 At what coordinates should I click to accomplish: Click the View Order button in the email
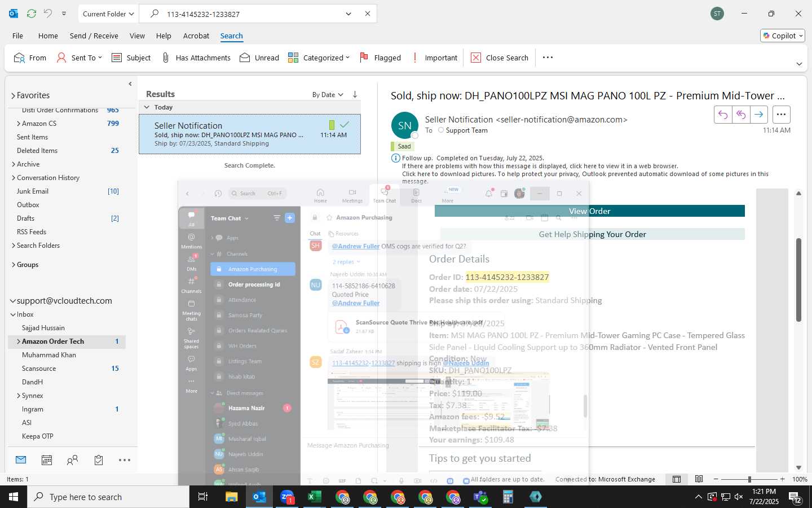pos(590,211)
